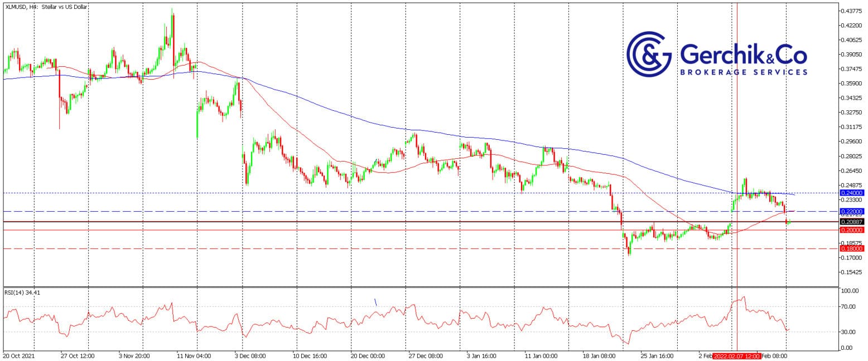Viewport: 868px width, 361px height.
Task: Click the 0.43775 value on price scale
Action: click(852, 11)
